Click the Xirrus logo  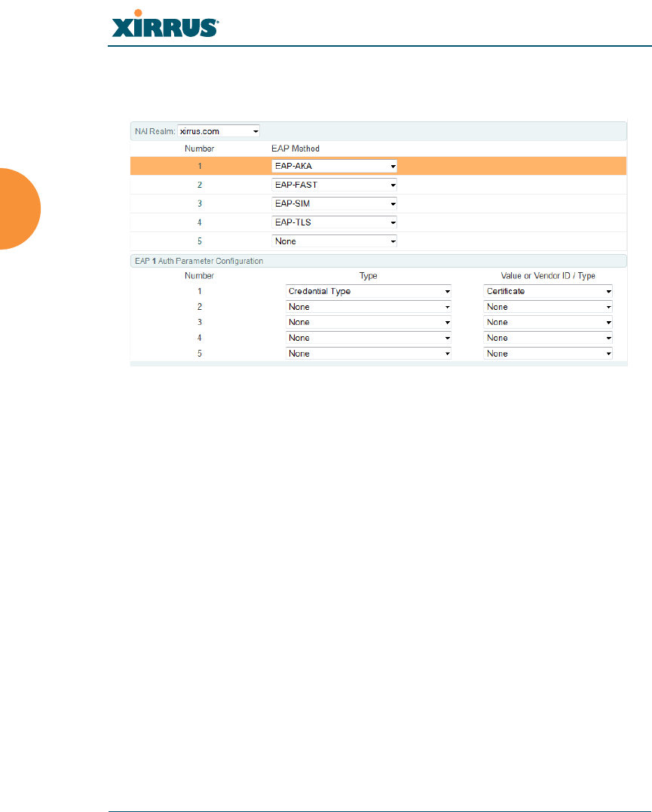[x=165, y=24]
